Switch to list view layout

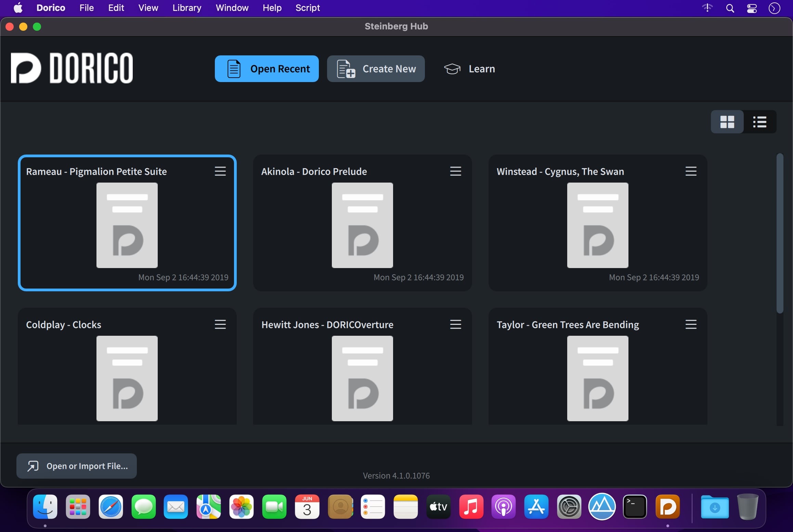tap(759, 122)
